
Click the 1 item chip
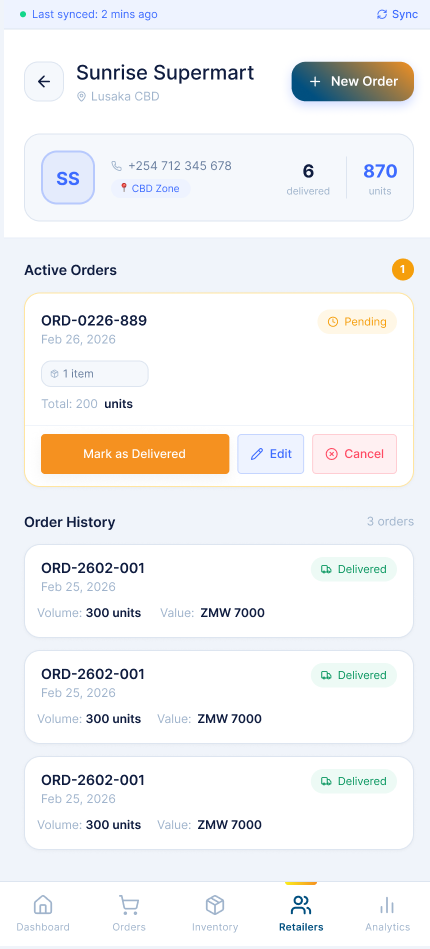pos(94,374)
